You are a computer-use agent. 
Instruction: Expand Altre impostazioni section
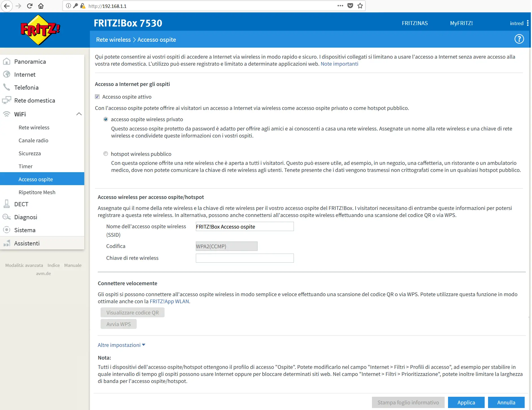click(x=121, y=345)
